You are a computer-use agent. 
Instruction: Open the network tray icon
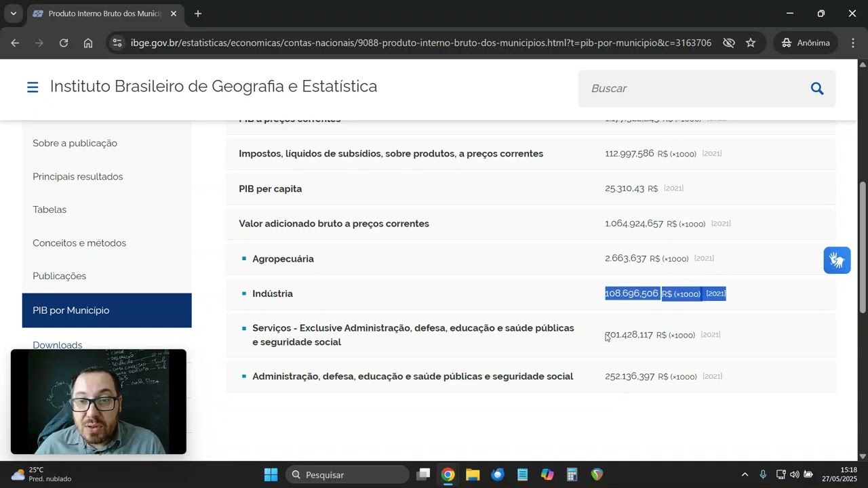[781, 474]
